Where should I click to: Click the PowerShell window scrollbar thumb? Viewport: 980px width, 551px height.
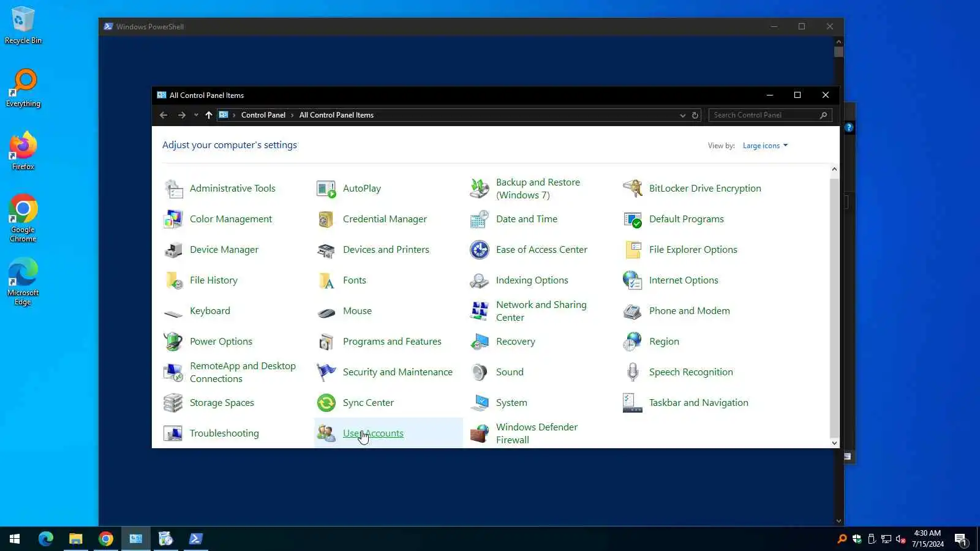[x=839, y=52]
